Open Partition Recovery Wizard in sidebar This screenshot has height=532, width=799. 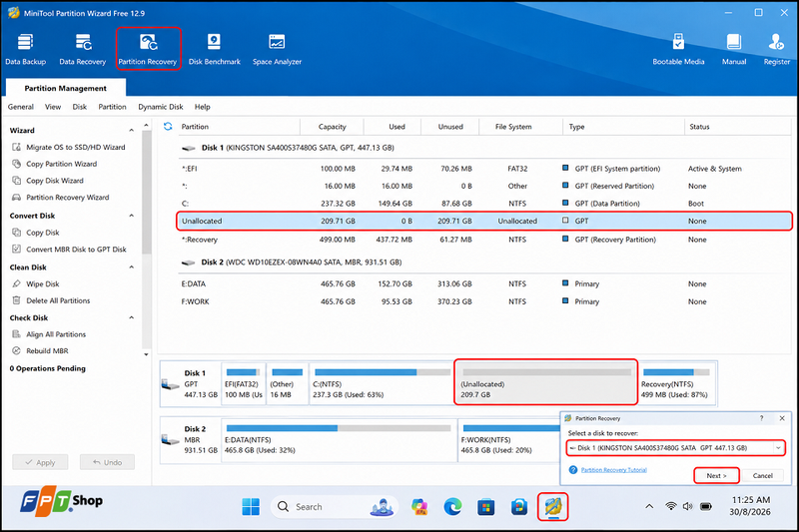(61, 198)
